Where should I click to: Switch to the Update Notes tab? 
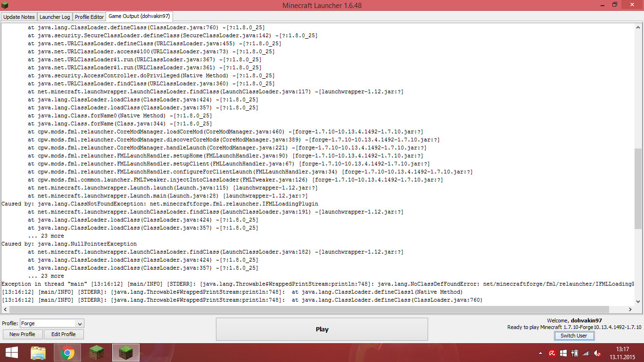coord(19,17)
